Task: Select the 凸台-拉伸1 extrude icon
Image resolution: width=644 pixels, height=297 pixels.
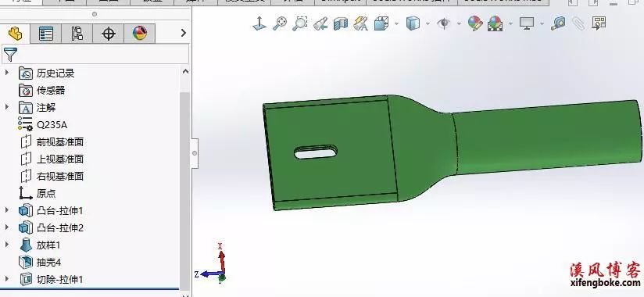Action: pyautogui.click(x=26, y=211)
